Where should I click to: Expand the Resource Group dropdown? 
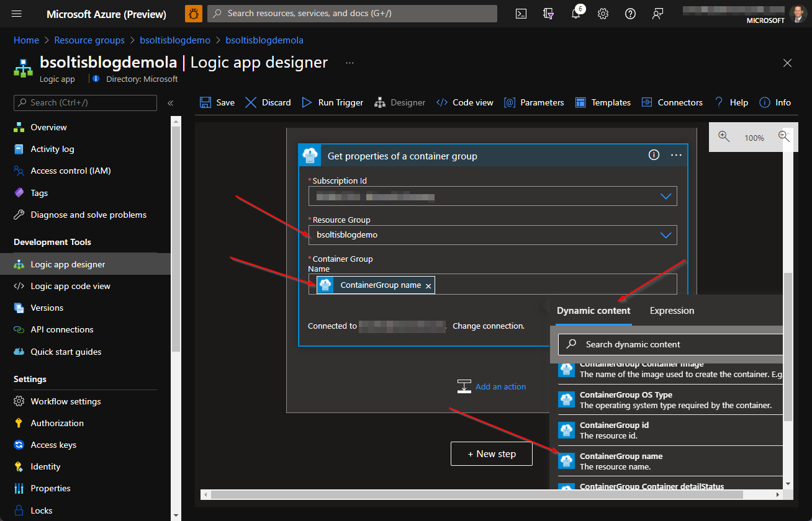(x=665, y=235)
